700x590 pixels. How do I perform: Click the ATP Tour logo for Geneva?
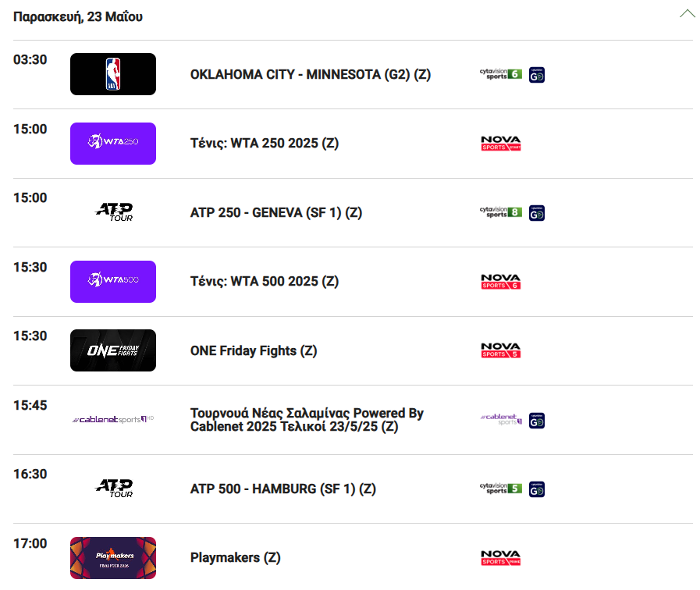click(114, 212)
